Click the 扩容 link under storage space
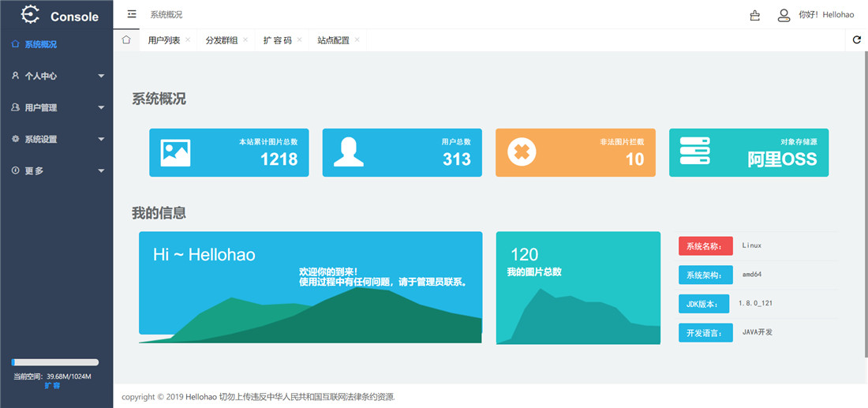Image resolution: width=868 pixels, height=408 pixels. (x=52, y=385)
